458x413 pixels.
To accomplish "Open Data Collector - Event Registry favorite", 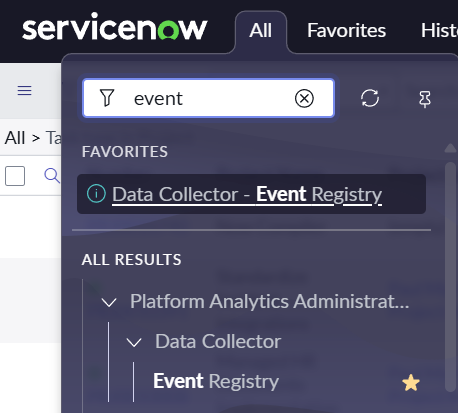I will [247, 194].
